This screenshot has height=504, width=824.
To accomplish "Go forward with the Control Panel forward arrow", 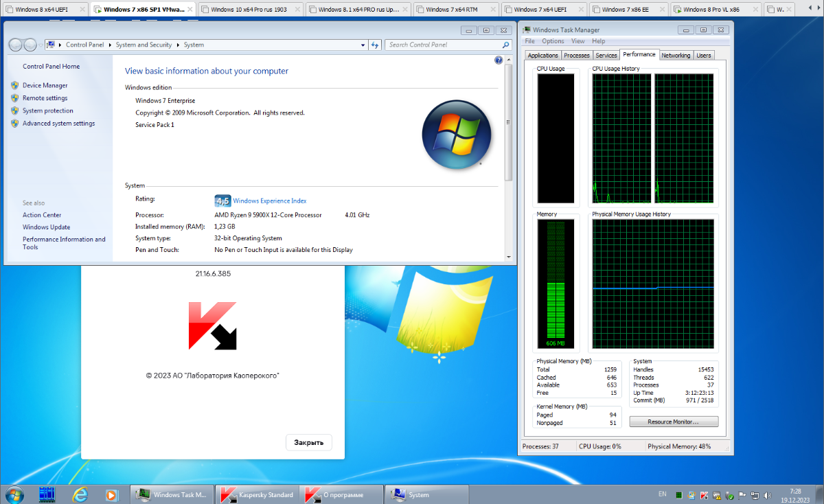I will (x=30, y=45).
